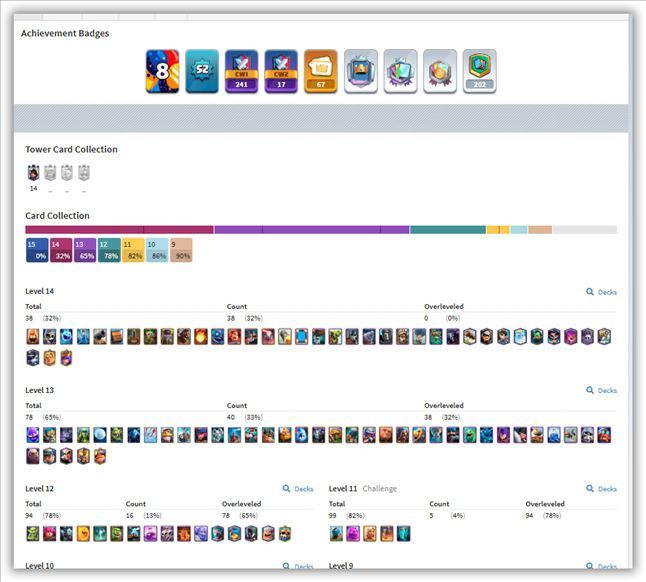646x582 pixels.
Task: Click the Level 14 section heading
Action: [x=40, y=291]
